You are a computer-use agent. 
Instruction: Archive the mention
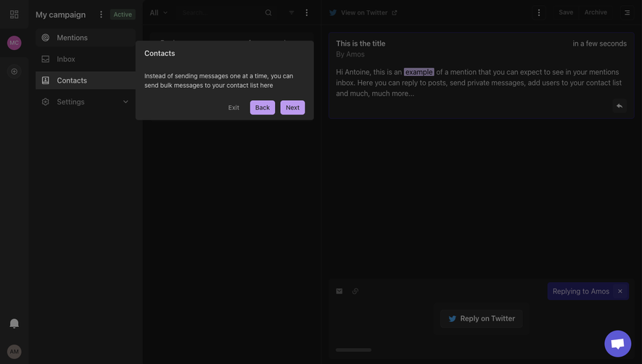pyautogui.click(x=596, y=12)
